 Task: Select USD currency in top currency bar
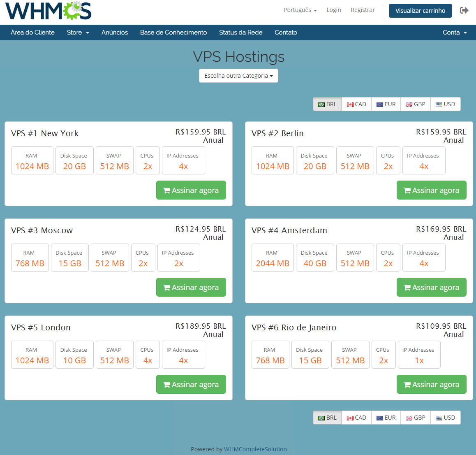[x=445, y=104]
